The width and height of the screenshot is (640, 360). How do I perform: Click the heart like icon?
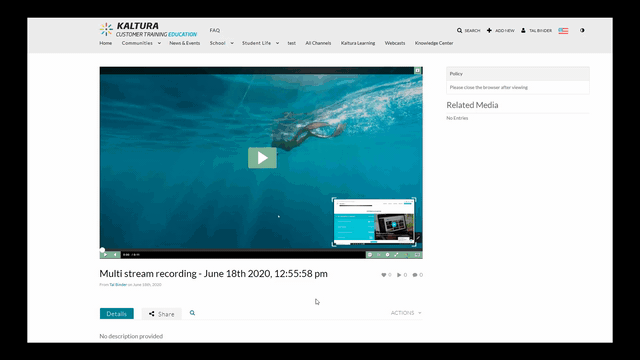384,275
